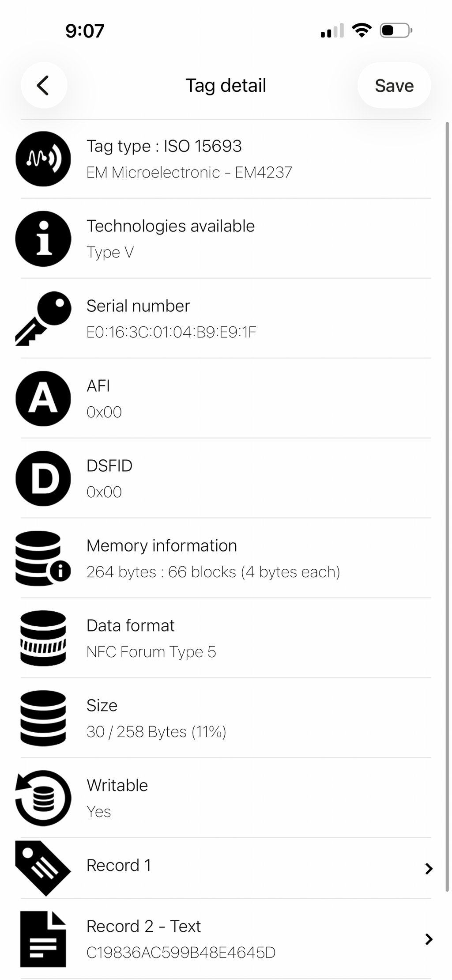Viewport: 452px width, 980px height.
Task: Tap the battery indicator in status bar
Action: 396,31
